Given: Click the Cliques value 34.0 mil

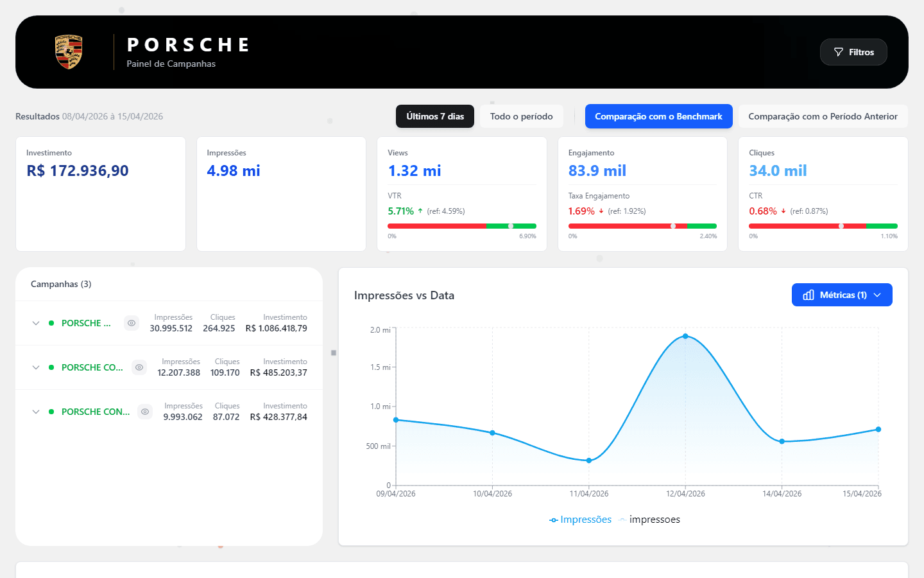Looking at the screenshot, I should (778, 171).
